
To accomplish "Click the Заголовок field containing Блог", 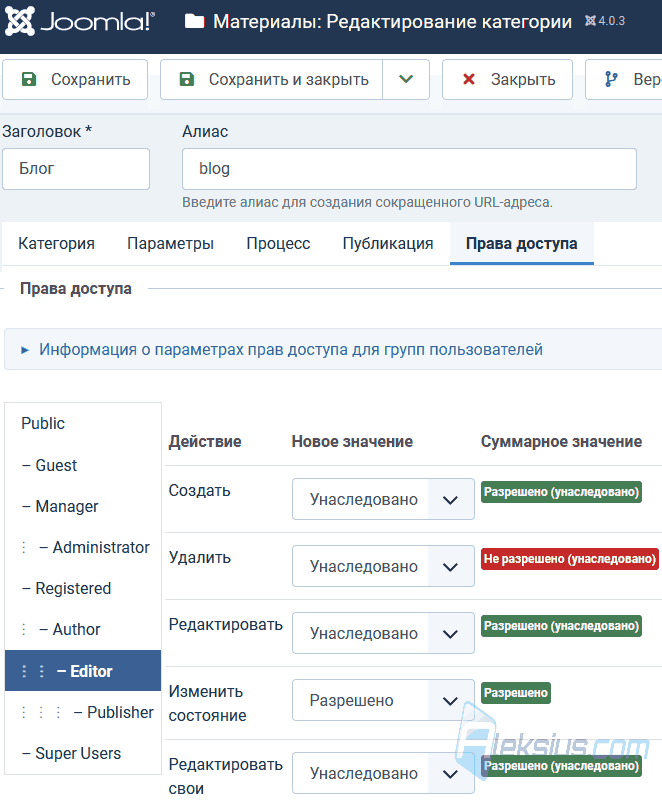I will 76,169.
